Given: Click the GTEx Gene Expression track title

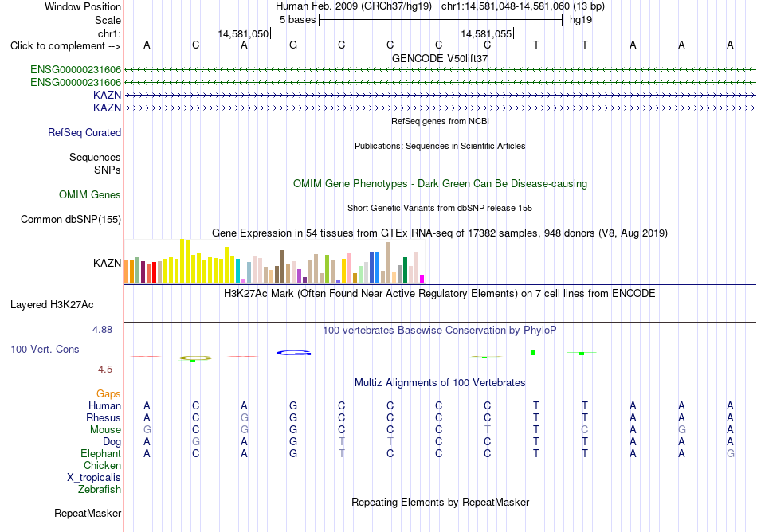Looking at the screenshot, I should tap(440, 233).
